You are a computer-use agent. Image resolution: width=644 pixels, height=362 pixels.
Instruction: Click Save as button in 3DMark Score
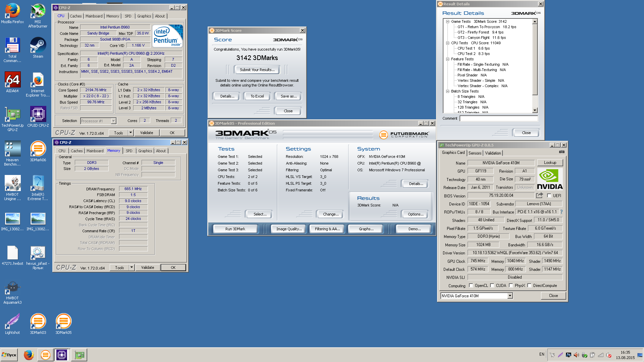tap(288, 96)
